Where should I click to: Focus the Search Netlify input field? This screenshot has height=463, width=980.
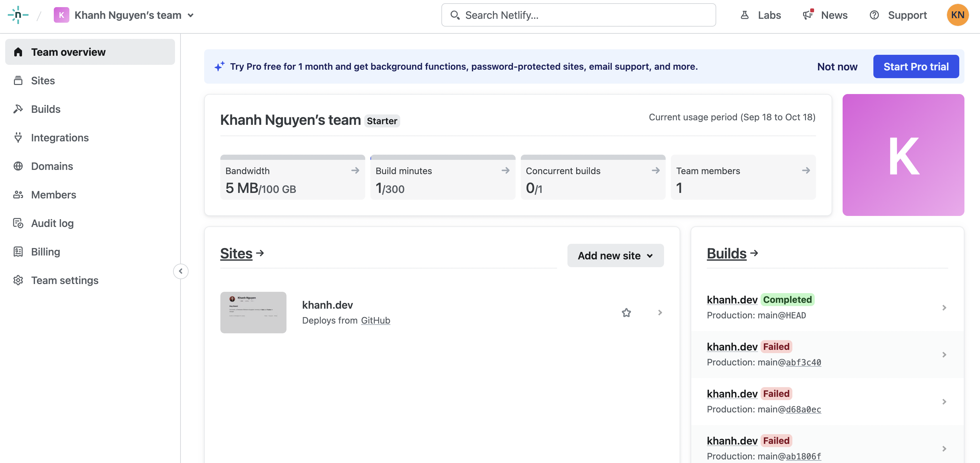(578, 15)
